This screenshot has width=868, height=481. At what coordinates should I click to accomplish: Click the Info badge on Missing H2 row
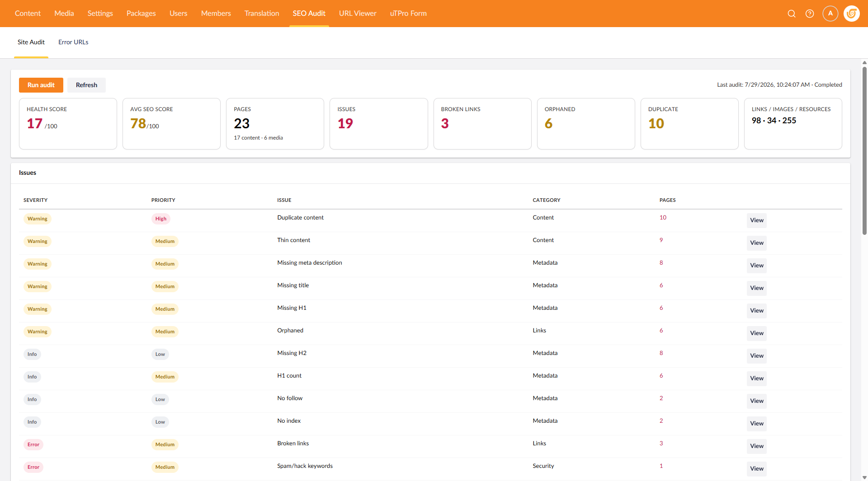(32, 354)
